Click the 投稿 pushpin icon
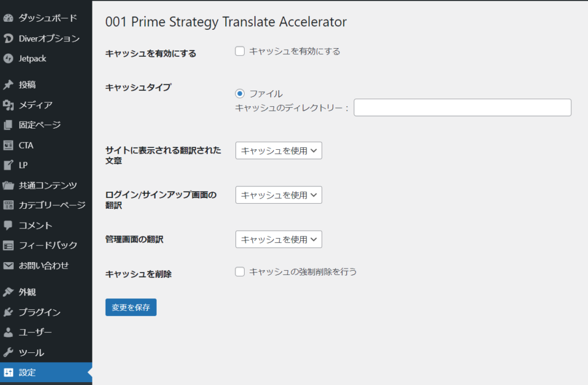 (x=8, y=85)
